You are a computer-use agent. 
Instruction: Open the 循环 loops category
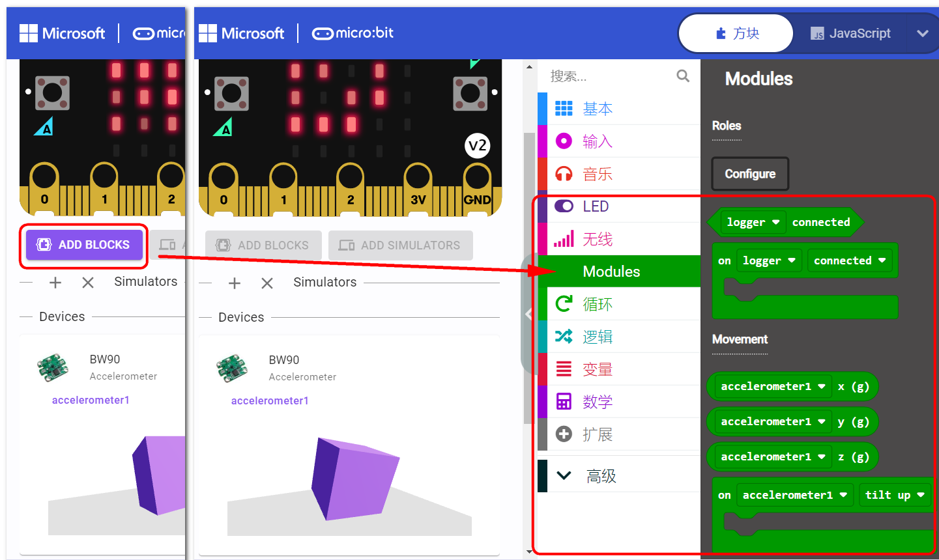[597, 304]
